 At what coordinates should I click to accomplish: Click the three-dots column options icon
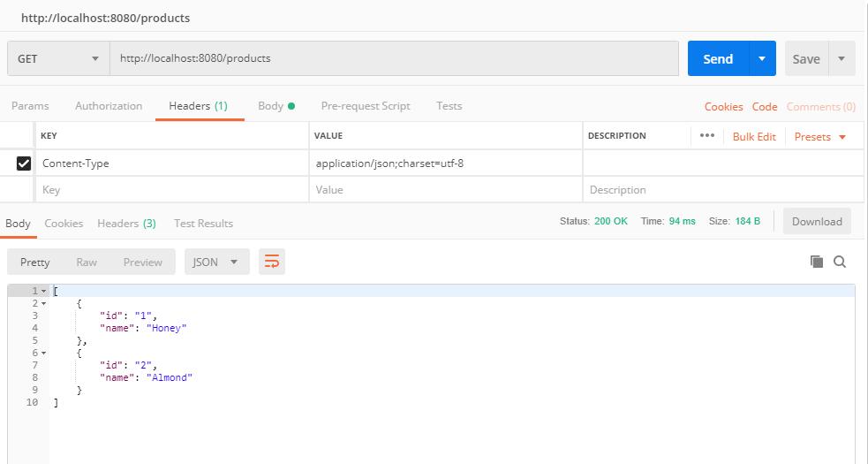click(706, 136)
